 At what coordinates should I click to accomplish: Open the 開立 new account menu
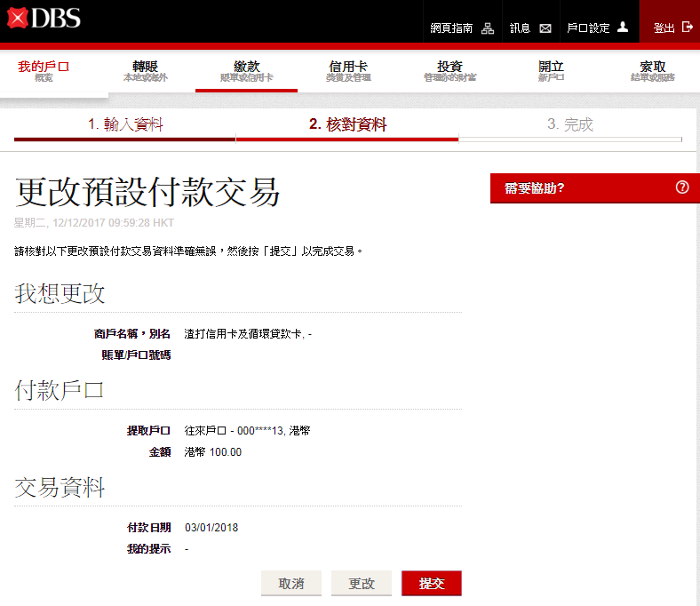click(551, 71)
